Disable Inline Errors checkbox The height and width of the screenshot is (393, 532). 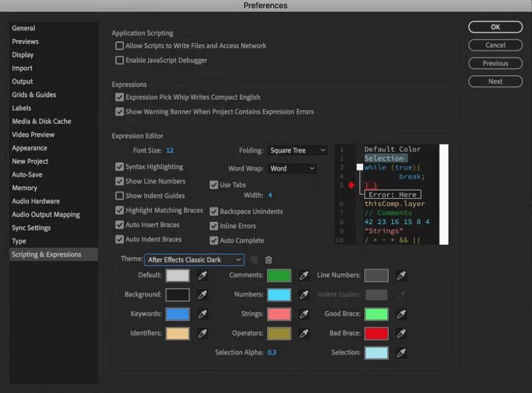click(214, 226)
